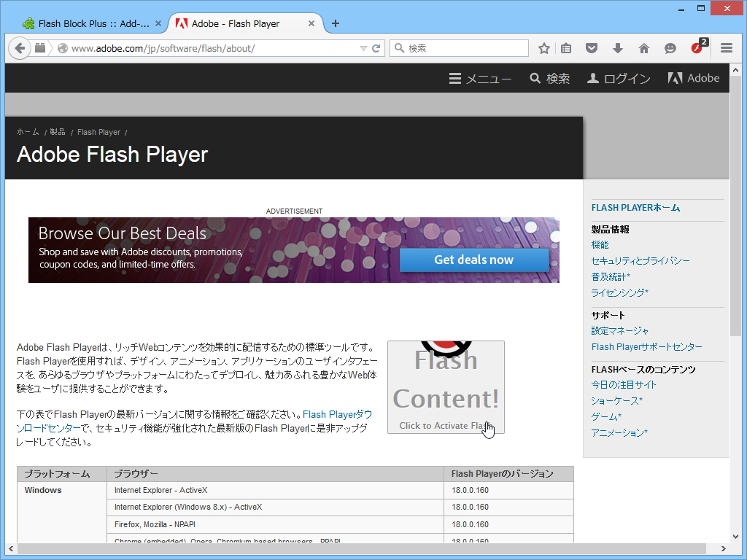Activate the blocked Flash content placeholder

tap(446, 387)
